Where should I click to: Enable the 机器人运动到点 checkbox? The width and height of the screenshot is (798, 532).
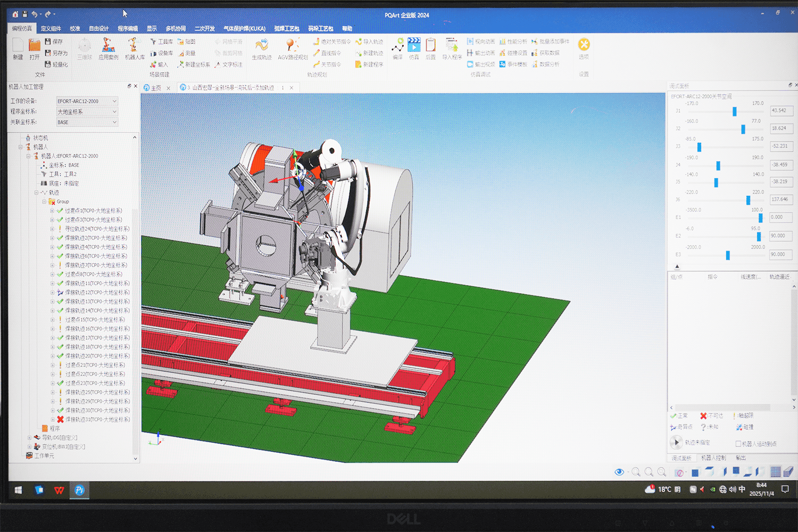pos(738,444)
